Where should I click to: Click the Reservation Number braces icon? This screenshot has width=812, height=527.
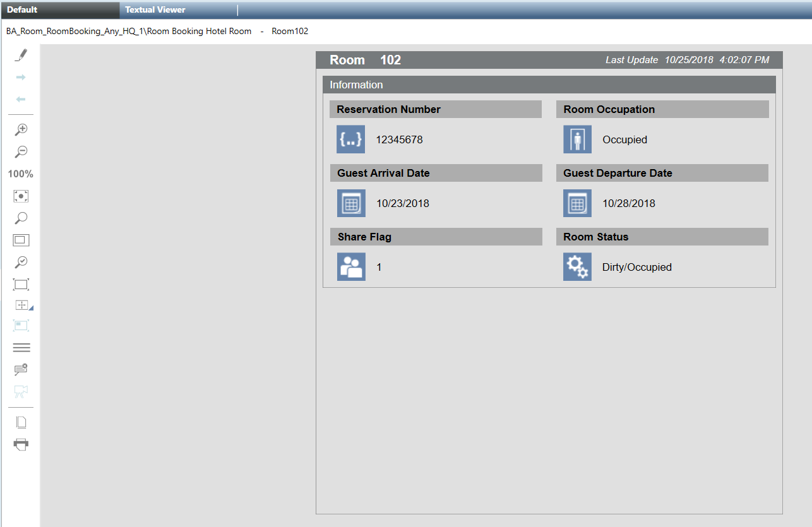pos(350,139)
